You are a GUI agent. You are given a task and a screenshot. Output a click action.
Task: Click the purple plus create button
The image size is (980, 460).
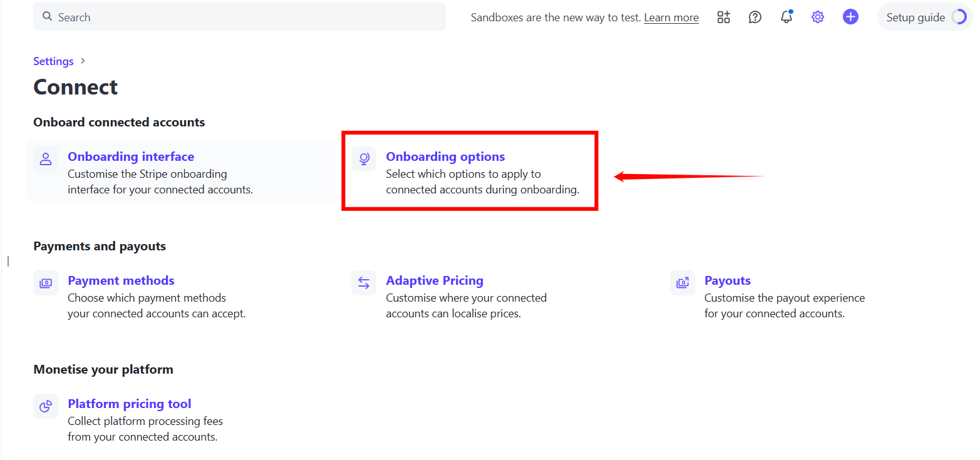[850, 17]
